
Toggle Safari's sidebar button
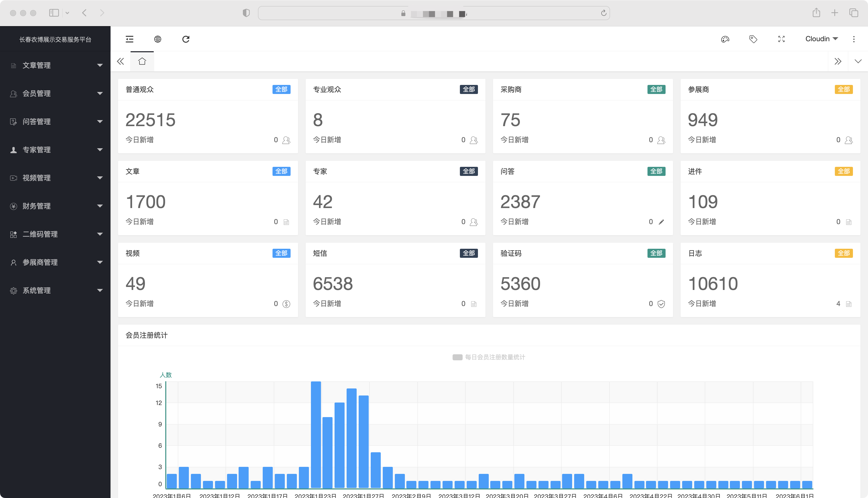[54, 13]
